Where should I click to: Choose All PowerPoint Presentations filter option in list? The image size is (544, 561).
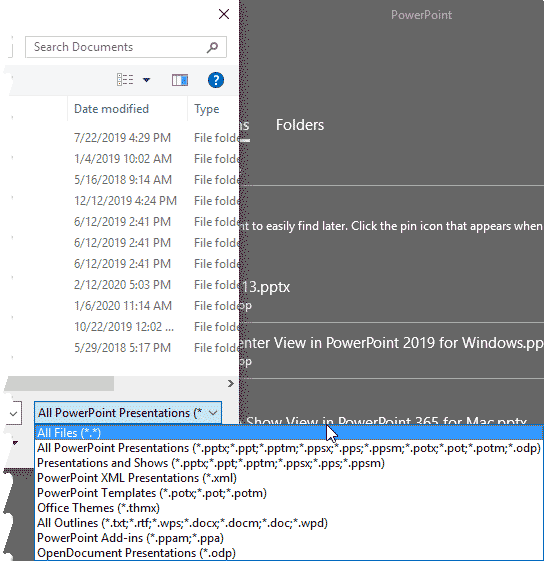pyautogui.click(x=289, y=448)
